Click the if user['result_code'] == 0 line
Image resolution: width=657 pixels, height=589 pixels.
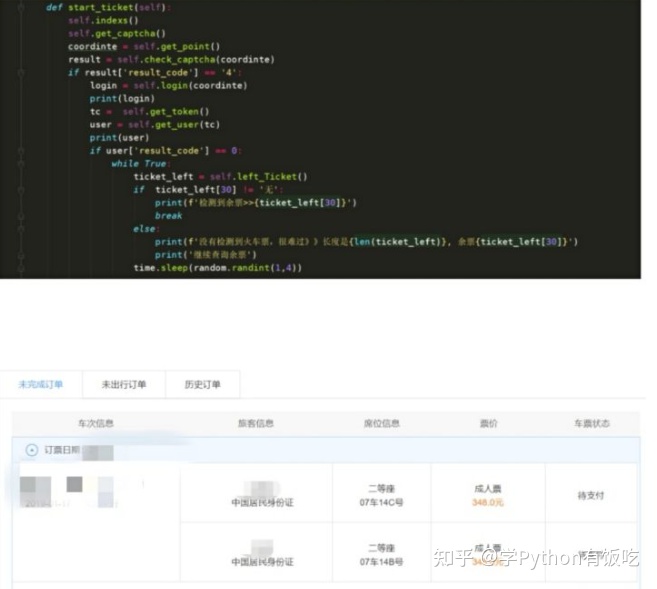tap(166, 150)
